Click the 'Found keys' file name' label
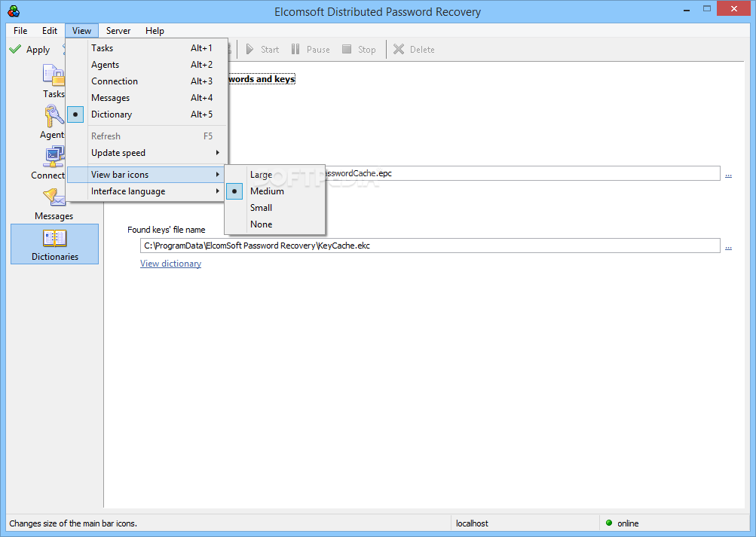This screenshot has width=756, height=537. 167,230
